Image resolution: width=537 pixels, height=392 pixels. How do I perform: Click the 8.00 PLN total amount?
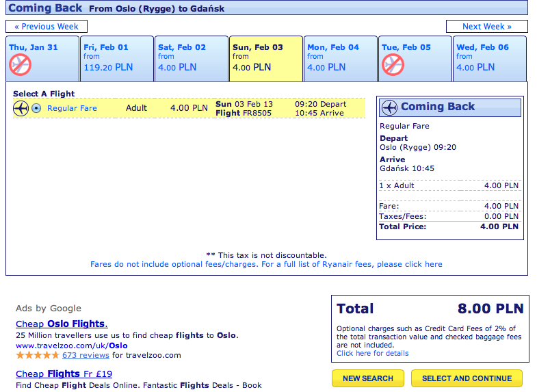click(490, 309)
